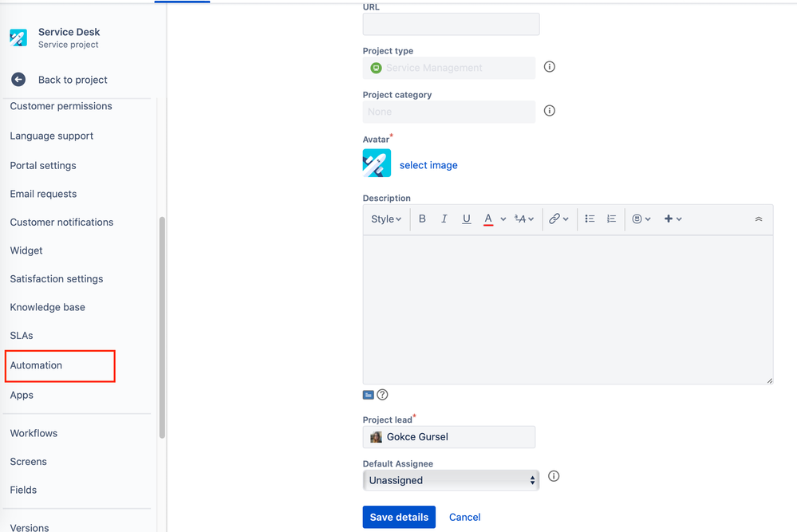Open Customer permissions settings

point(61,106)
